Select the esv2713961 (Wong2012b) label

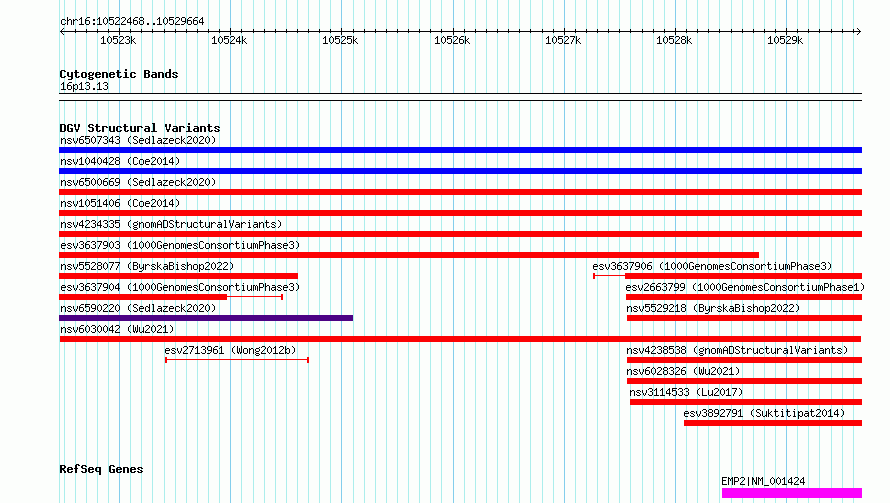tap(230, 350)
